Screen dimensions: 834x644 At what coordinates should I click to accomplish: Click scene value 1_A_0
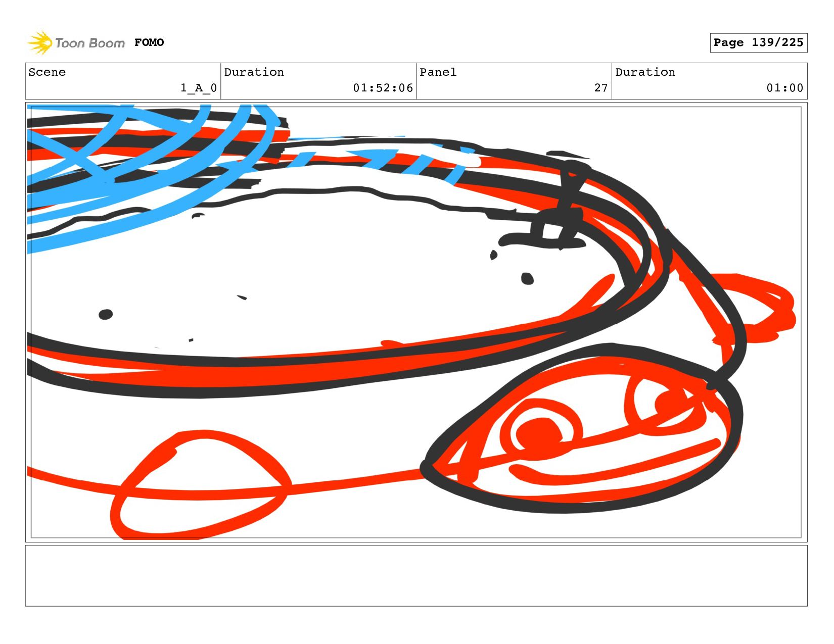click(199, 88)
